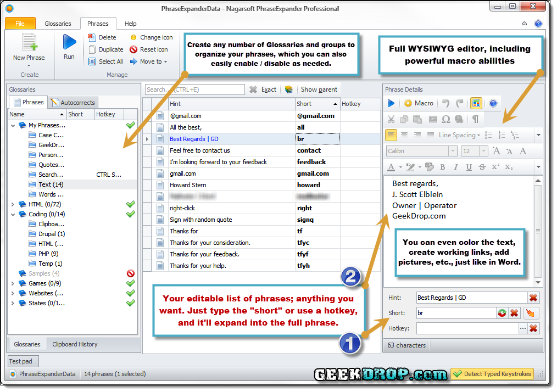Toggle the HTML (0/72) glossary checkmark

(x=131, y=204)
